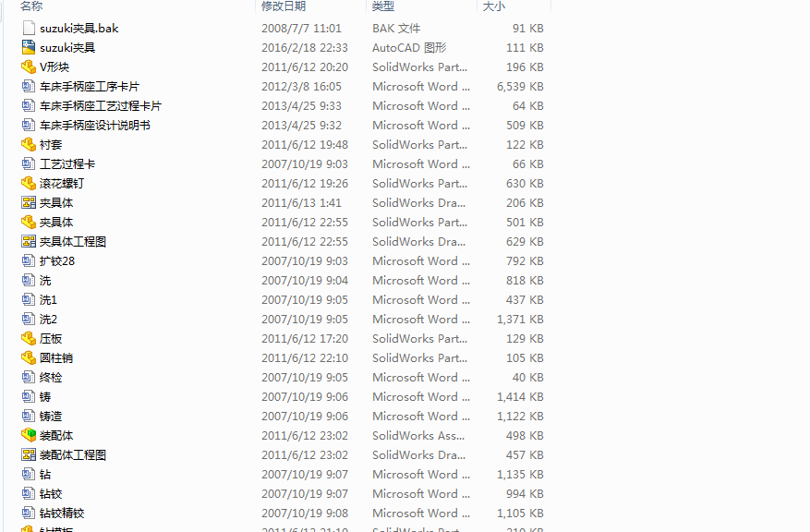This screenshot has height=532, width=810.
Task: Select the file name 铸
Action: [x=45, y=396]
